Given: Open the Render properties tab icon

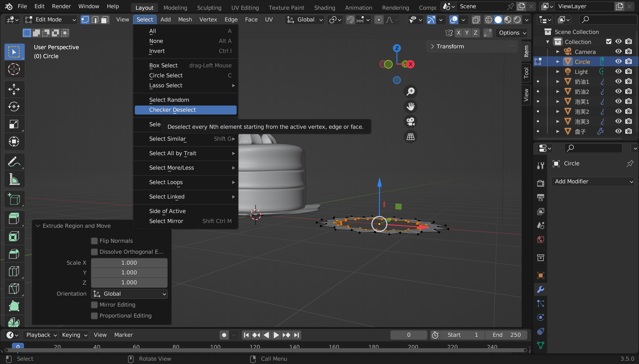Looking at the screenshot, I should coord(540,183).
